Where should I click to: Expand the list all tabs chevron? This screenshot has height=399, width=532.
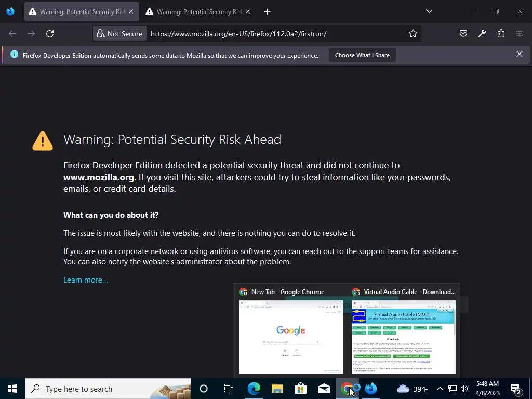[x=429, y=11]
